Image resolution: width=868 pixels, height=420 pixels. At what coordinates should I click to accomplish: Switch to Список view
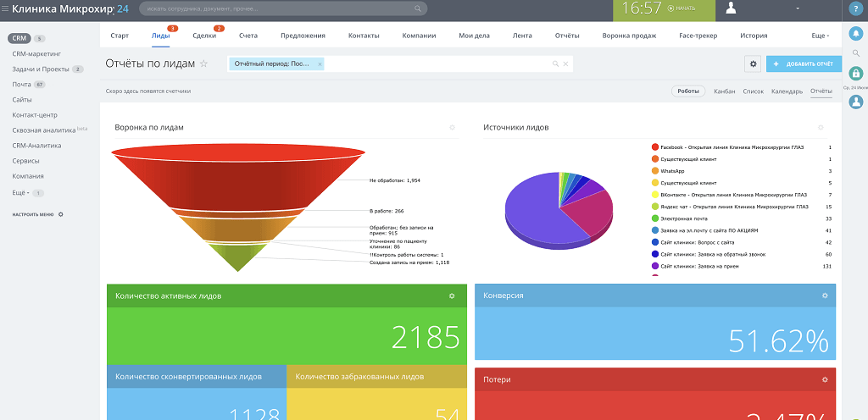coord(754,91)
